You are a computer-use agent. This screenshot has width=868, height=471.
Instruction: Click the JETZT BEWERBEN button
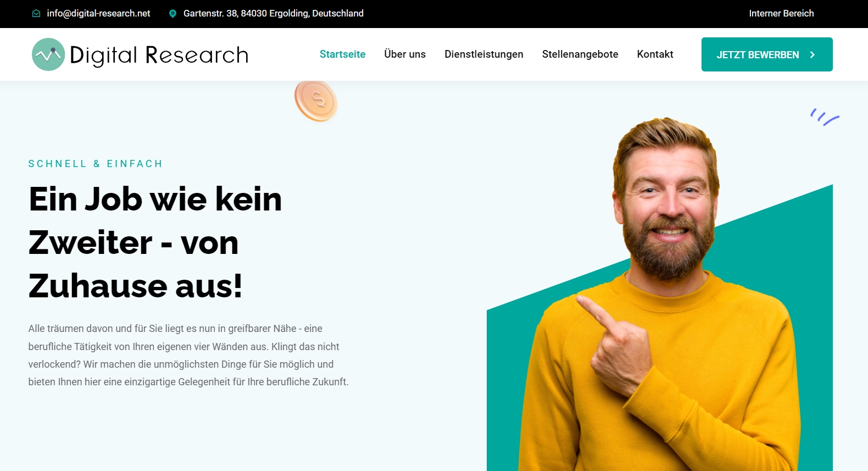pyautogui.click(x=767, y=54)
